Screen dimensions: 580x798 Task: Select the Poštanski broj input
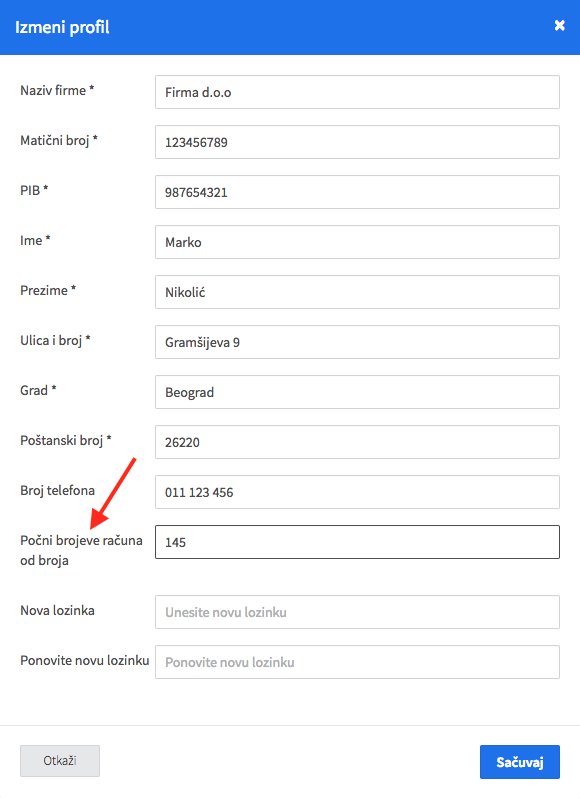(357, 442)
